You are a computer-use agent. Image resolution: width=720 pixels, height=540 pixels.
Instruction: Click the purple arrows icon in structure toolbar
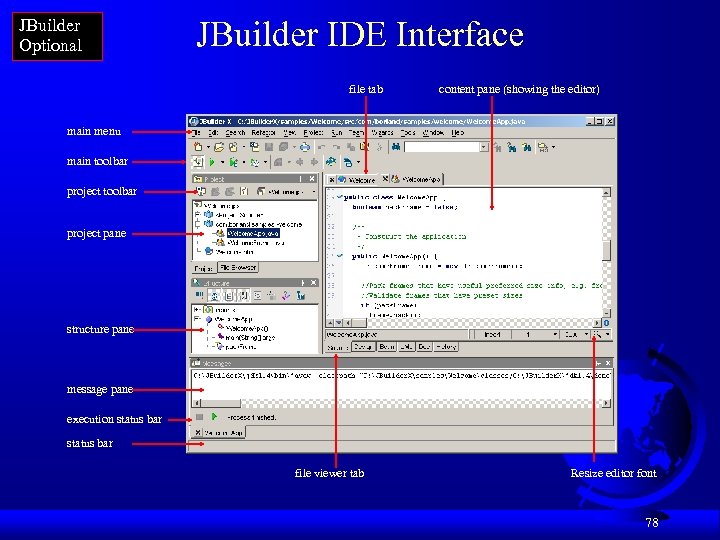(x=286, y=296)
